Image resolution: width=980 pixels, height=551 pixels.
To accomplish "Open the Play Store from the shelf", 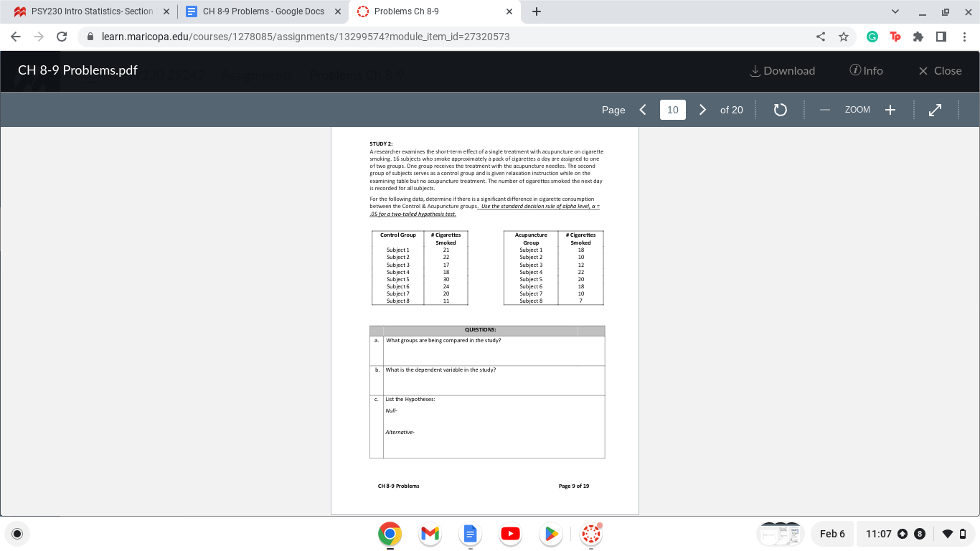I will (x=551, y=534).
